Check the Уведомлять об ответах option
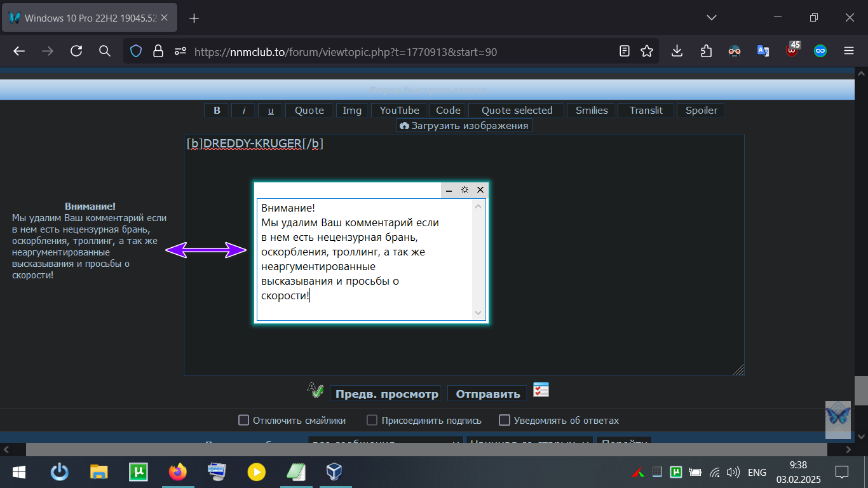The height and width of the screenshot is (488, 868). (x=505, y=420)
